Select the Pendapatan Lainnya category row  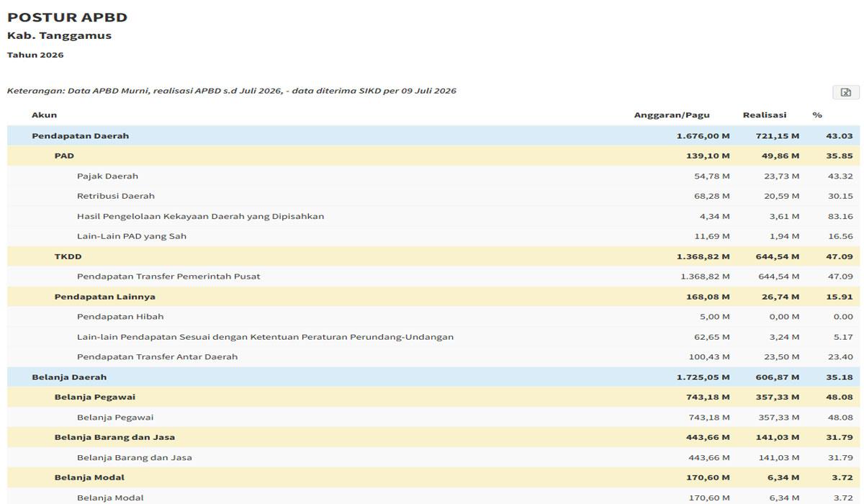pyautogui.click(x=433, y=297)
